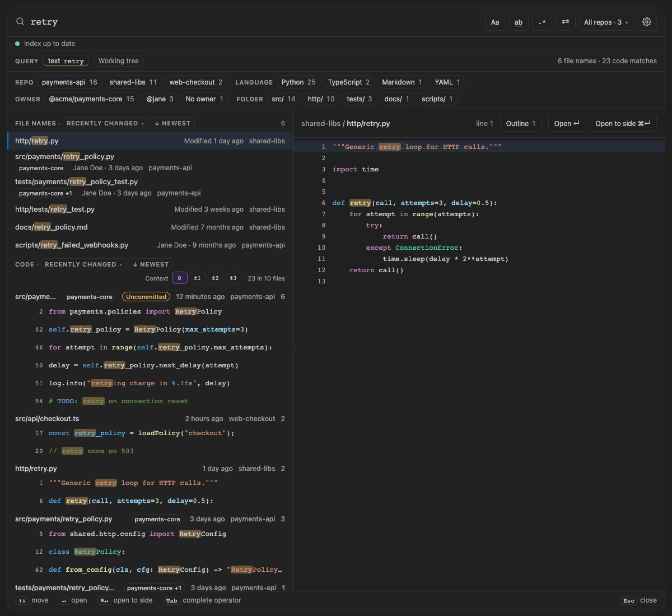The height and width of the screenshot is (616, 672).
Task: Filter by src/ folder
Action: click(283, 99)
